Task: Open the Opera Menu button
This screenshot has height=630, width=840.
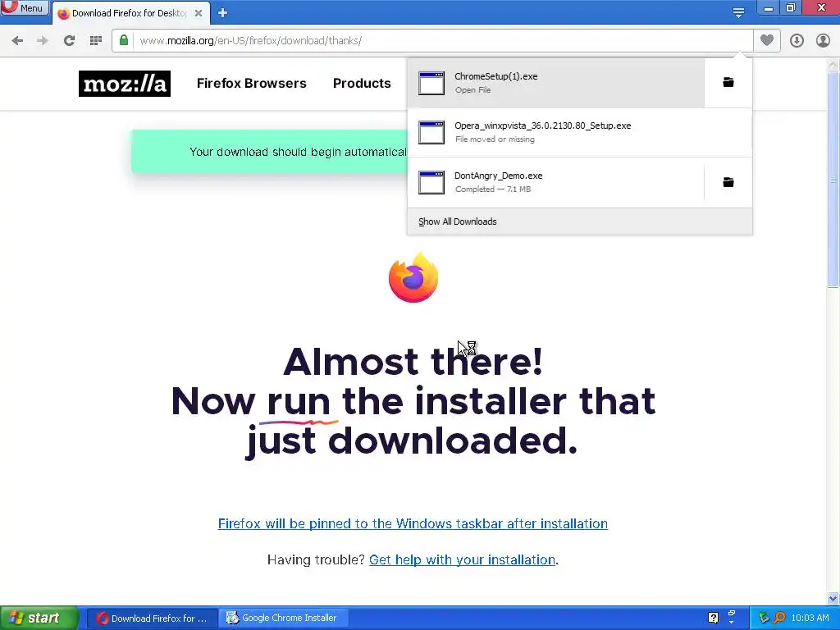Action: (24, 7)
